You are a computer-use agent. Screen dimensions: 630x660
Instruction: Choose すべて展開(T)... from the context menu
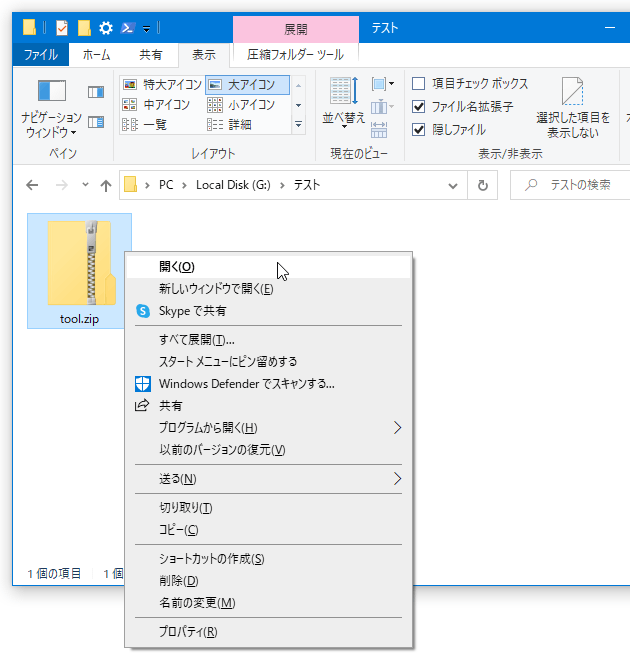(268, 340)
